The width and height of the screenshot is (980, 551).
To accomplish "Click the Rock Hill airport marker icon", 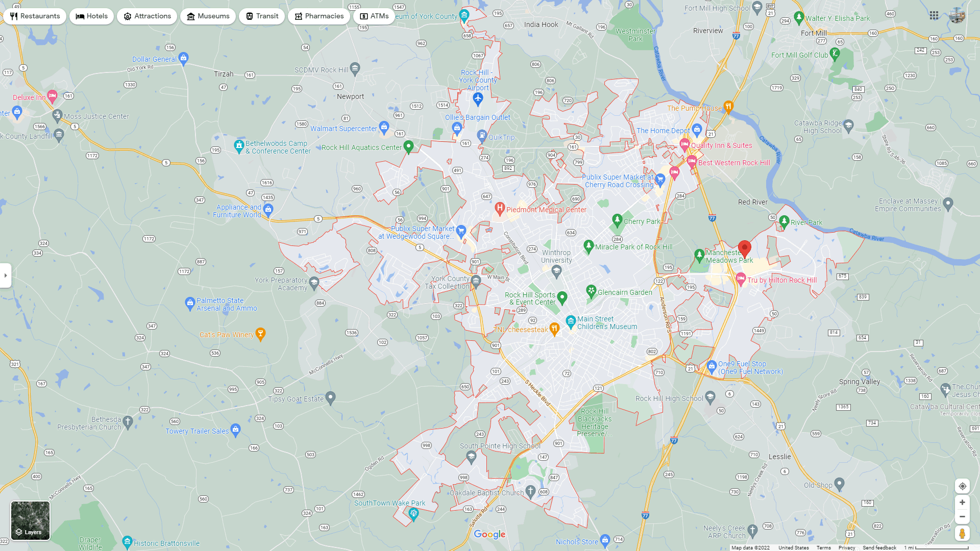I will [x=478, y=98].
